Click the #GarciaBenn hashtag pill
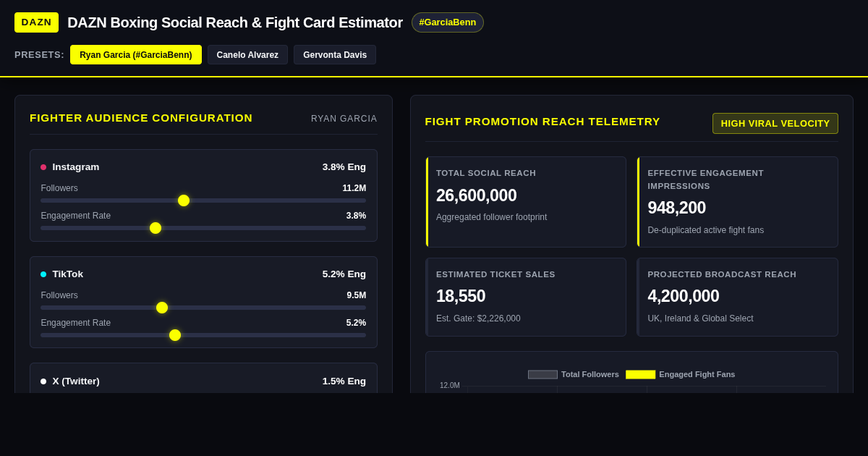The image size is (868, 456). coord(448,22)
